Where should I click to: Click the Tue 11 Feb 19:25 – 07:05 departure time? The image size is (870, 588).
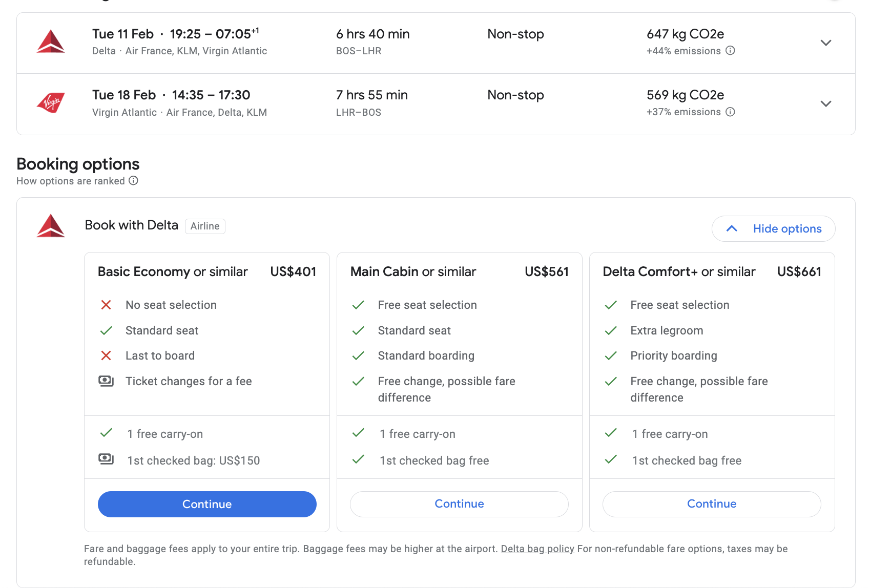coord(176,34)
